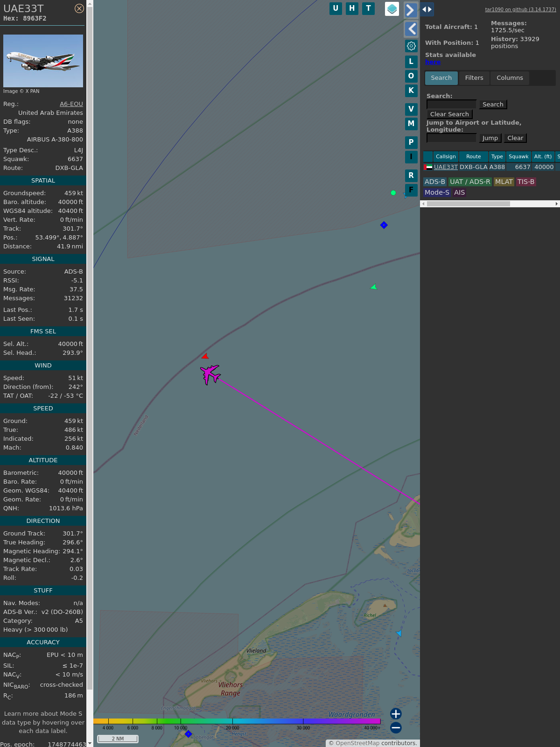Click the right chevron map button
This screenshot has height=747, width=560.
(411, 10)
